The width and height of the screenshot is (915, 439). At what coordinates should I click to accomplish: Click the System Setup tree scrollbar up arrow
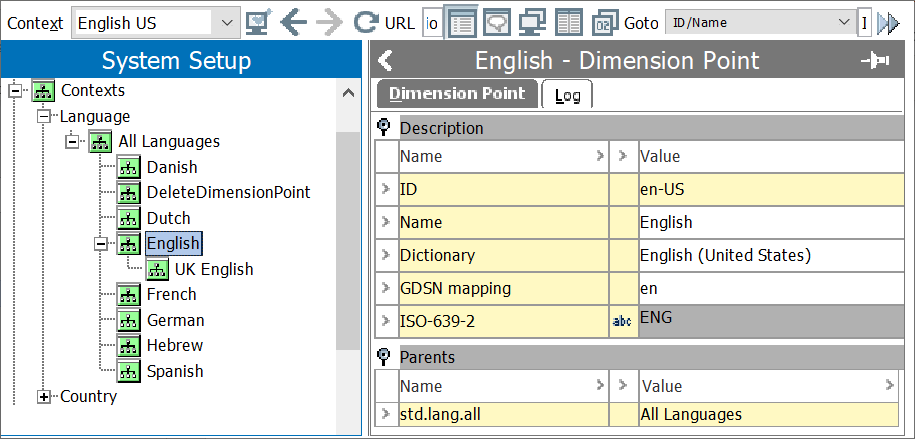[x=348, y=92]
